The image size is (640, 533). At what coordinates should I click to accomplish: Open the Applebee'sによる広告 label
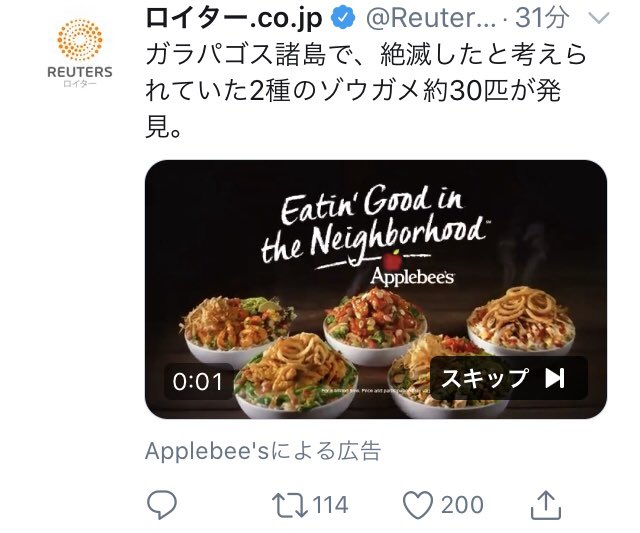(263, 451)
